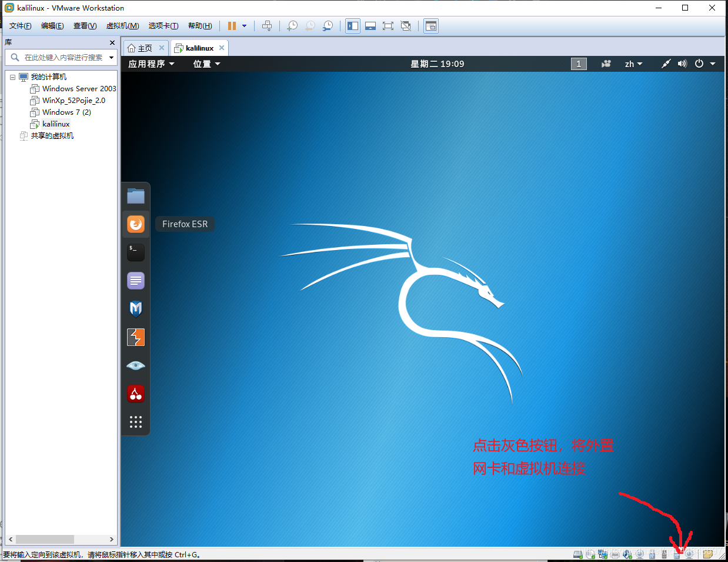Viewport: 728px width, 562px height.
Task: Open the 选项卡(T) menu
Action: pyautogui.click(x=163, y=26)
